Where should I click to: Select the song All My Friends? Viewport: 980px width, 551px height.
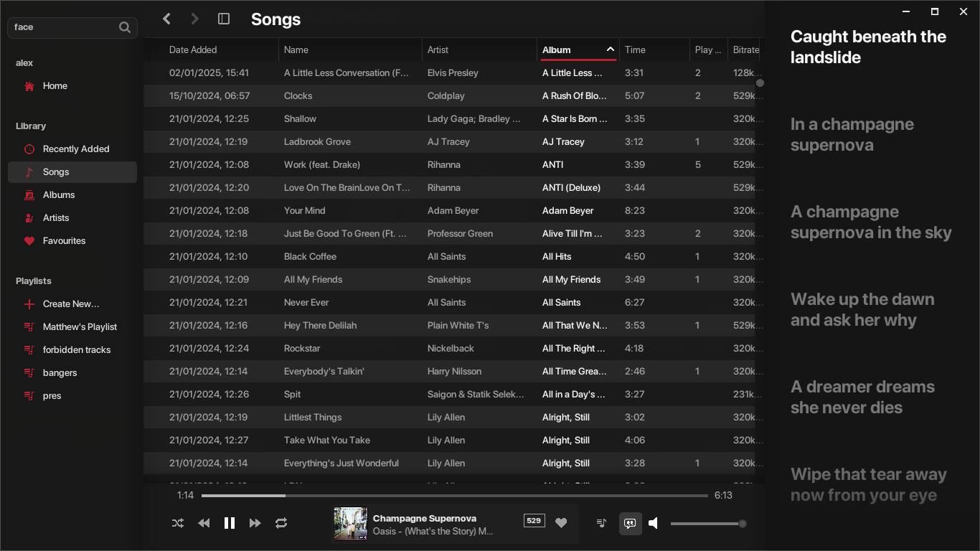[x=449, y=280]
